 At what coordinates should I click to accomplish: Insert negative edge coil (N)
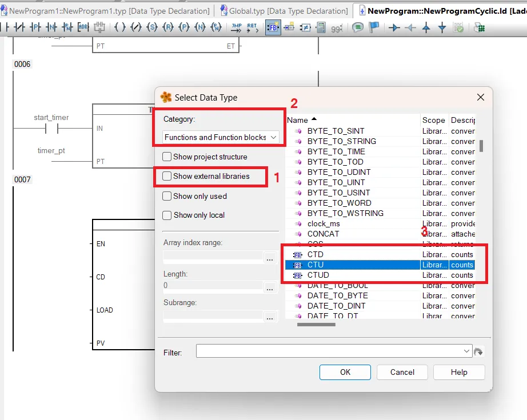[x=200, y=27]
